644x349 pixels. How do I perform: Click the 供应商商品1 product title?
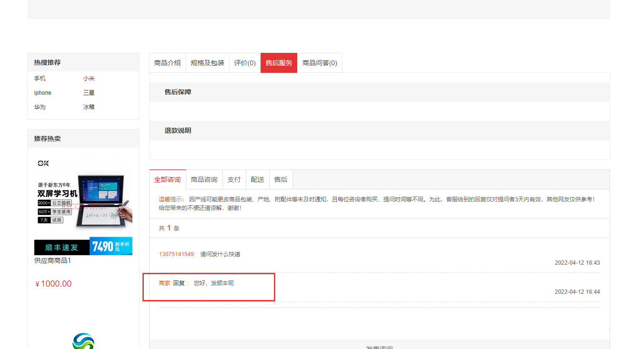tap(52, 261)
